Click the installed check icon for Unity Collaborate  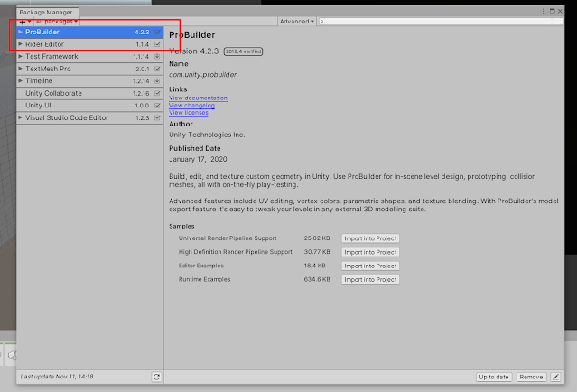click(x=157, y=93)
